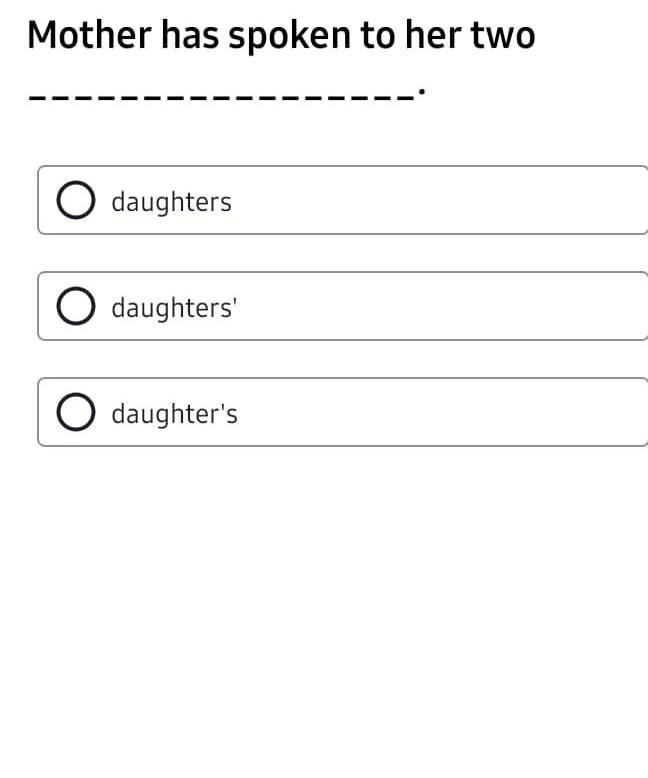
Task: Click the "daughters" answer text
Action: (171, 202)
